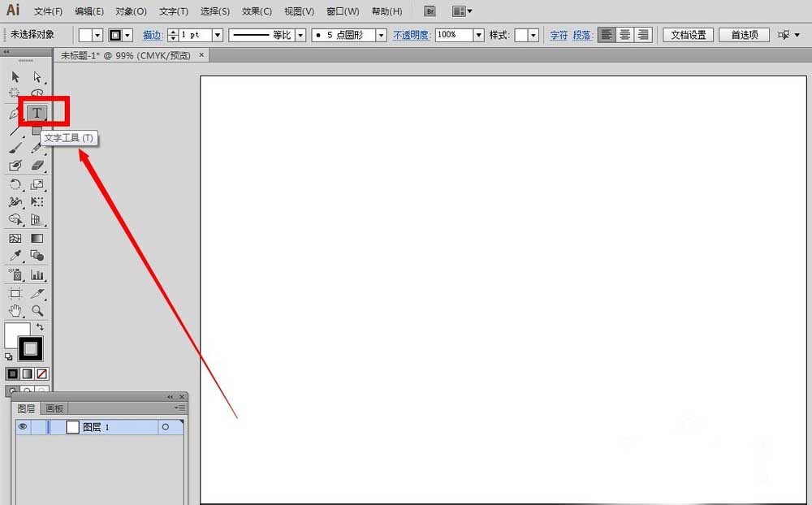Open arrange documents dropdown in menu bar
The height and width of the screenshot is (505, 812).
pos(462,11)
